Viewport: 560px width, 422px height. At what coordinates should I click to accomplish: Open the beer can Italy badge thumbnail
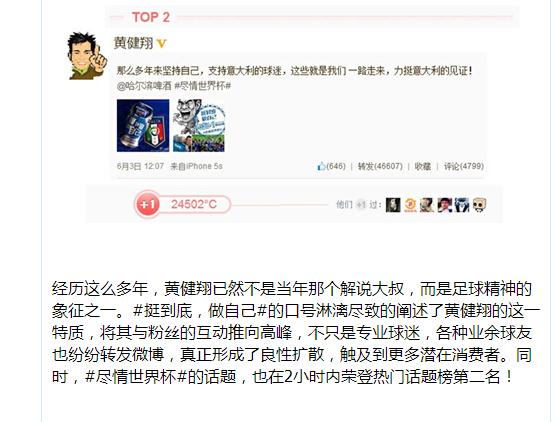143,125
